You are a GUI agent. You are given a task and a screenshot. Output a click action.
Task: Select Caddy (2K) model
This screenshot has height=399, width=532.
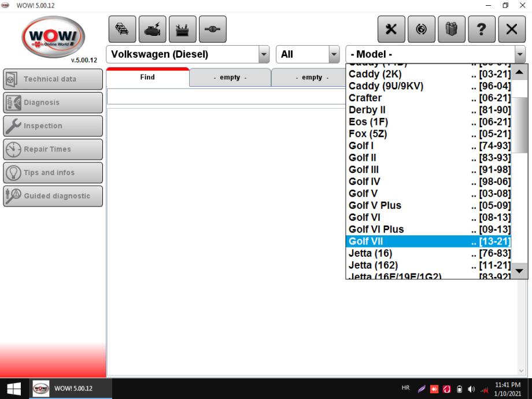click(x=429, y=74)
